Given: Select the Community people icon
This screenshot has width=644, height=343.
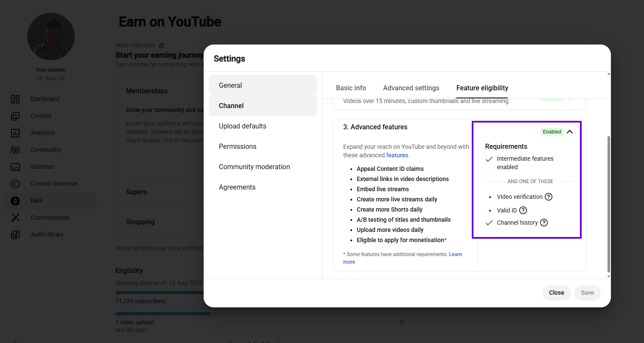Looking at the screenshot, I should point(15,150).
